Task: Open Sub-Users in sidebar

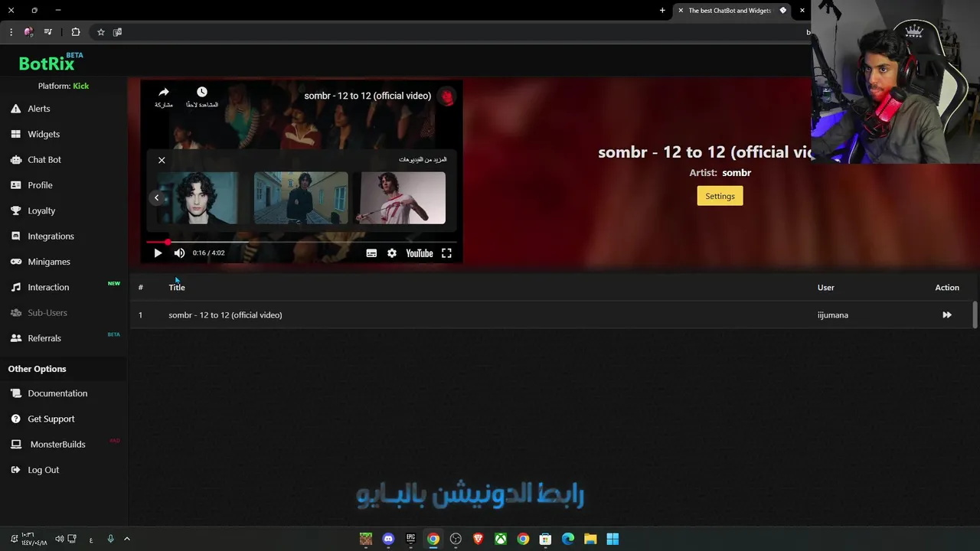Action: pos(47,313)
